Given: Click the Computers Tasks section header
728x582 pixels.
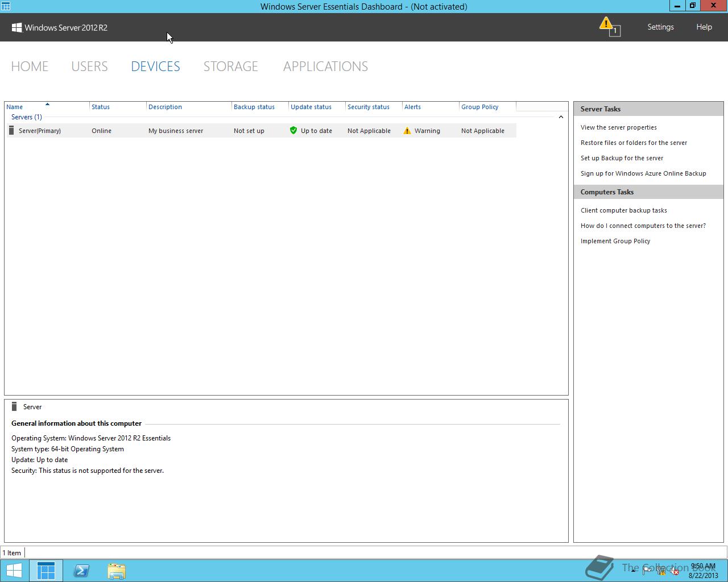Looking at the screenshot, I should pyautogui.click(x=648, y=192).
